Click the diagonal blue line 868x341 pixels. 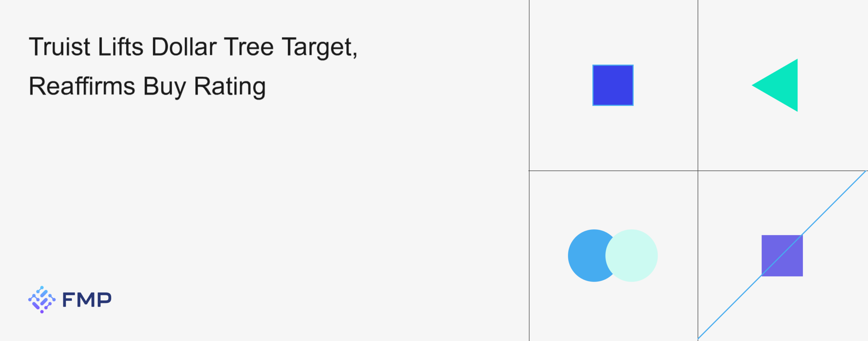(834, 204)
